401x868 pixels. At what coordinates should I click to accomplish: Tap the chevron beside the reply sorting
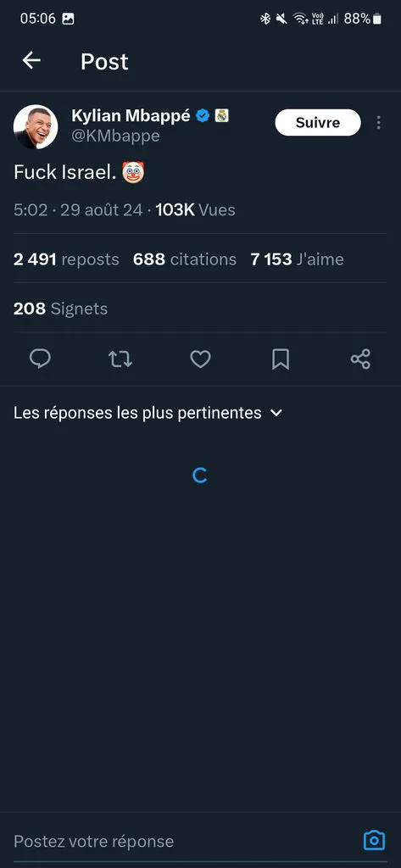276,413
